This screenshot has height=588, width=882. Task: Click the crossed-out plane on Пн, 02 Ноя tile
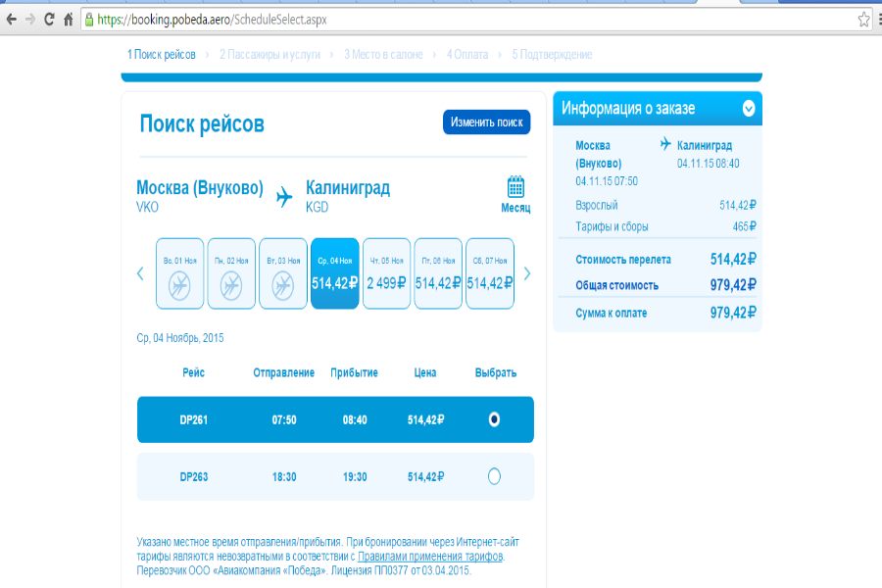(x=231, y=283)
